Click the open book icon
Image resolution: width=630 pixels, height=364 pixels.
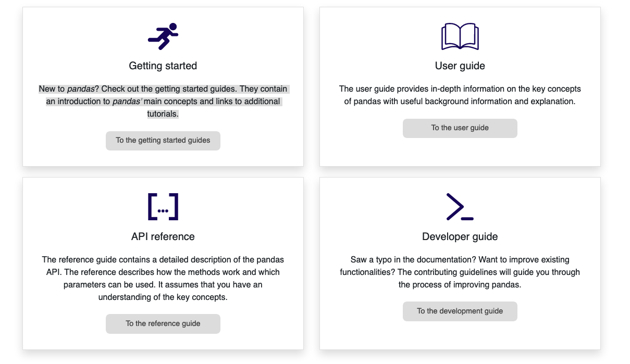click(460, 36)
